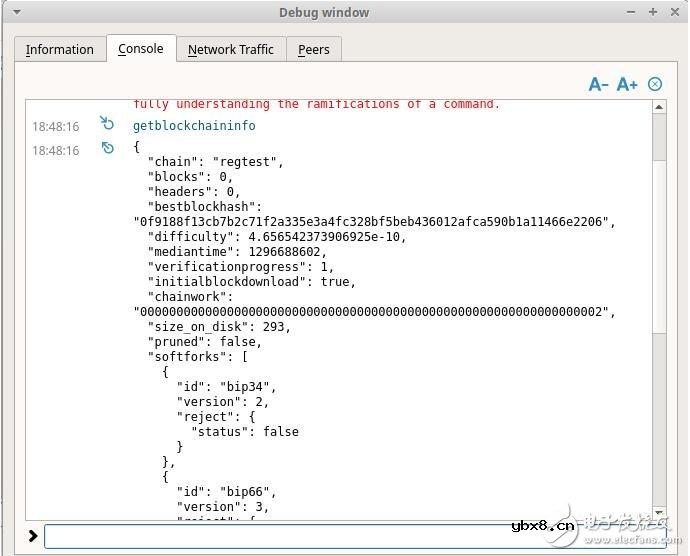Open the Network Traffic tab
The width and height of the screenshot is (690, 556).
tap(230, 49)
